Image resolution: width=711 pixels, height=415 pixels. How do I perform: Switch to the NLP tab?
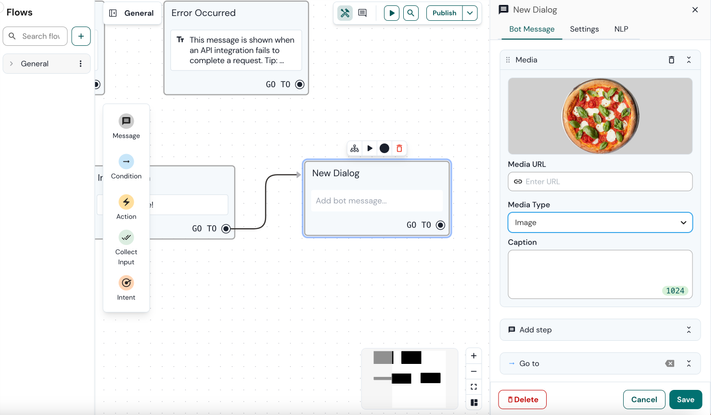621,29
